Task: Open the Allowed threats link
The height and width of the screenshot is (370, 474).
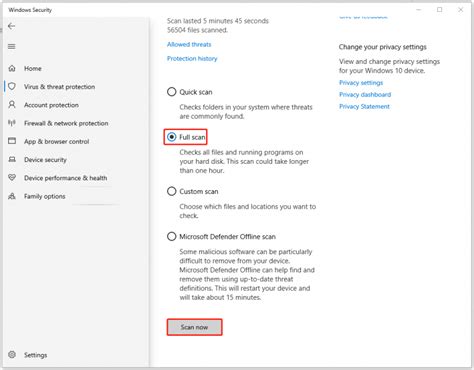Action: [189, 44]
